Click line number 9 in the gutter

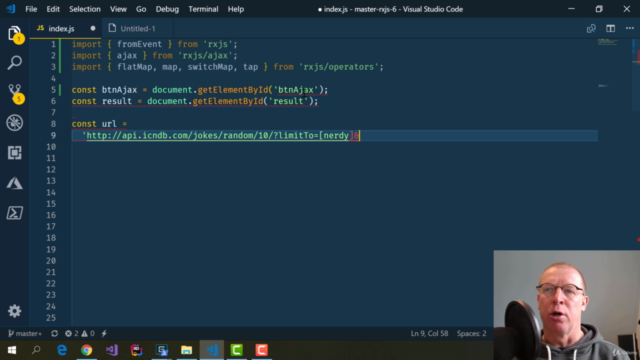coord(53,136)
